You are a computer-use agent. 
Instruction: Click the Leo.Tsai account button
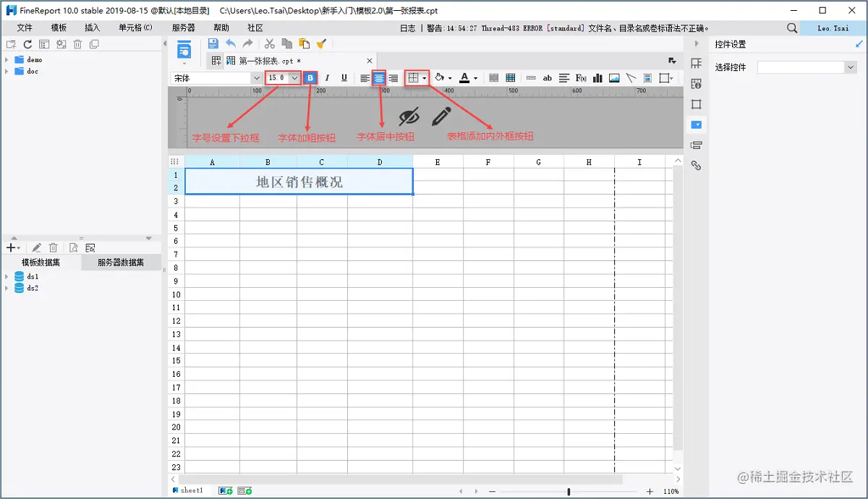[833, 28]
